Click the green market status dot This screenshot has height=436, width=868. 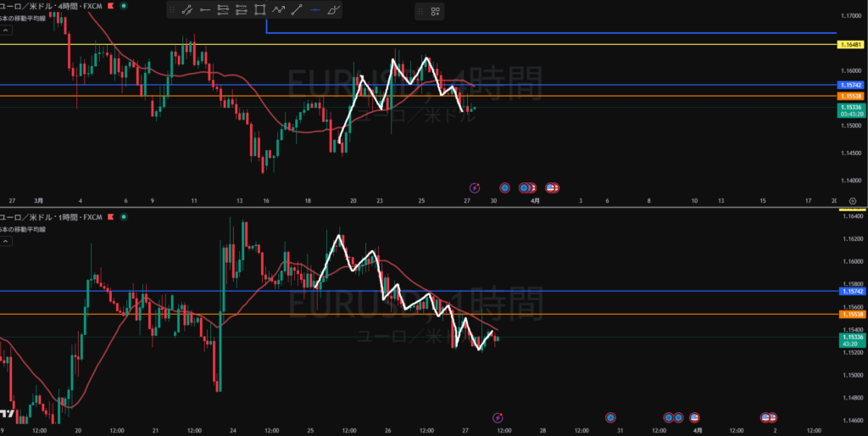pos(124,5)
